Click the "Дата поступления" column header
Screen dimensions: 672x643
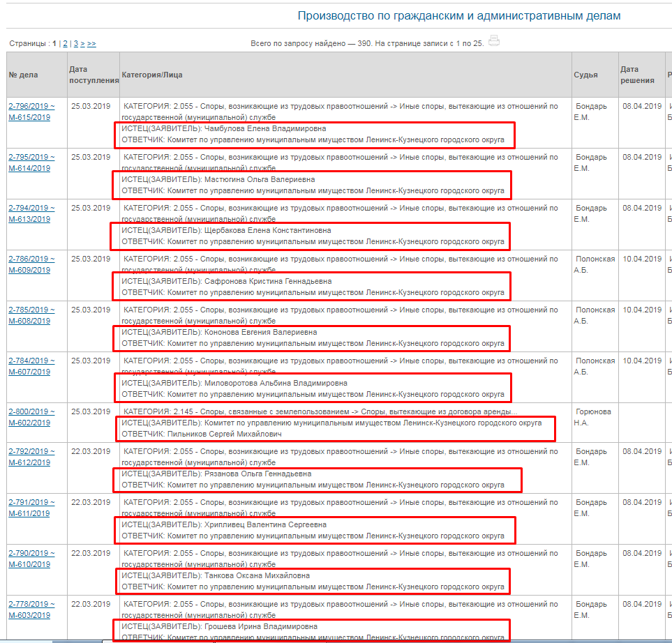coord(94,75)
